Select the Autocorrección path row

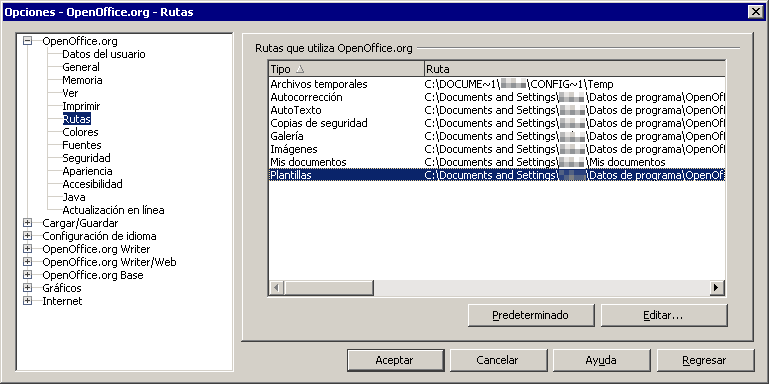point(497,97)
